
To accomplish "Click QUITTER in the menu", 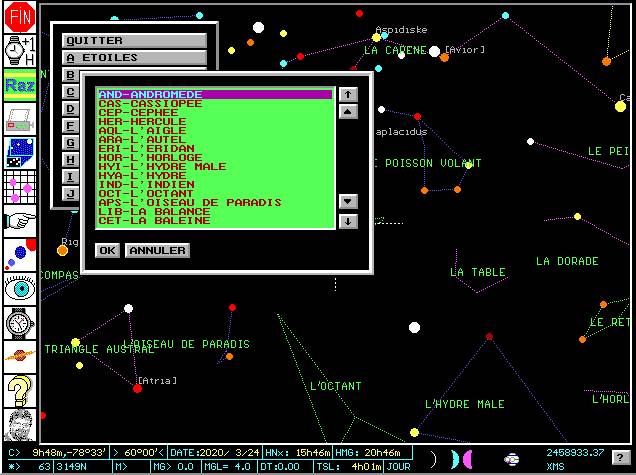I will tap(134, 41).
